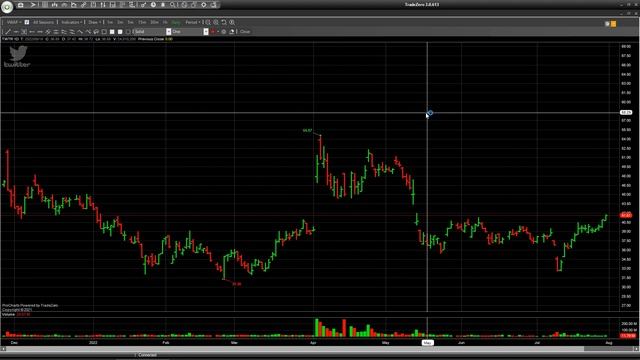The height and width of the screenshot is (360, 640).
Task: Click the crosshair price label on price axis
Action: coord(626,112)
